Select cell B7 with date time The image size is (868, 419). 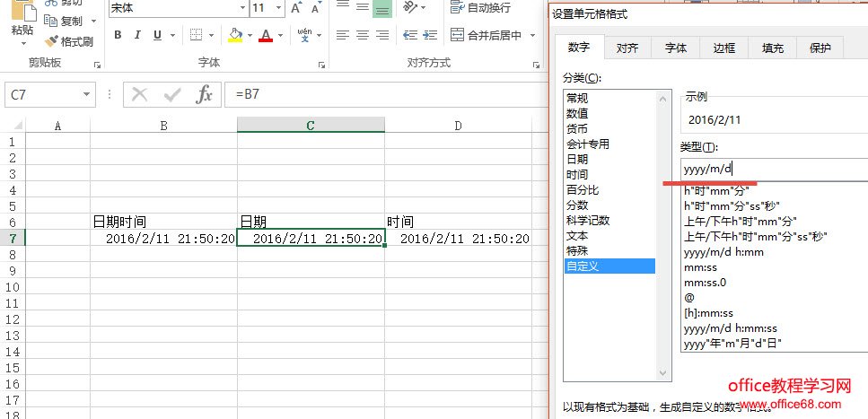point(164,239)
